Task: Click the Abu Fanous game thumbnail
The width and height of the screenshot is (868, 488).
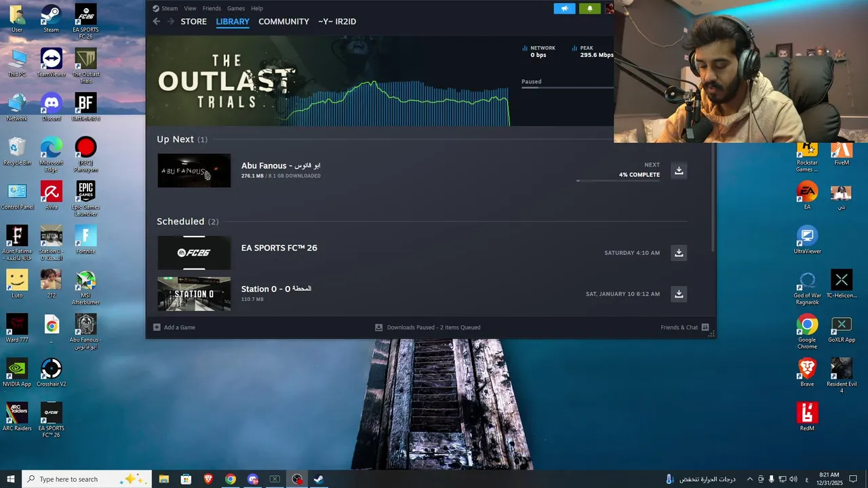Action: (x=194, y=171)
